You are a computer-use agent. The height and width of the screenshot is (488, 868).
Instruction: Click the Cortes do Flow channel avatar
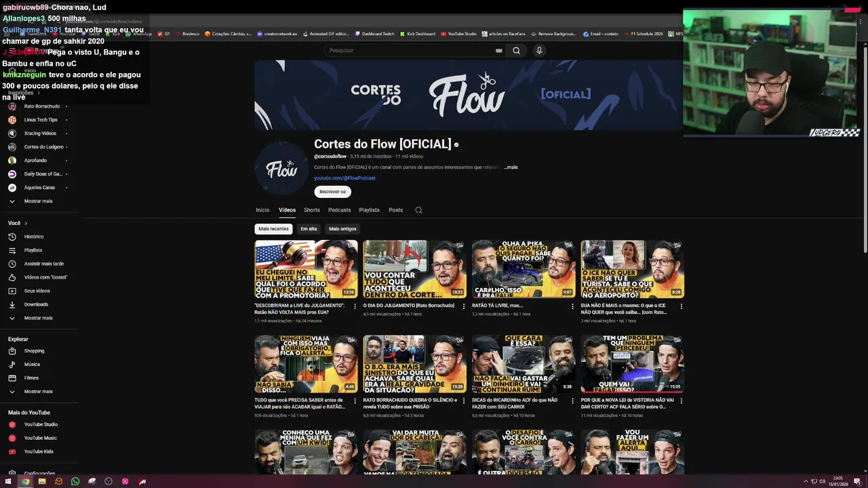pos(281,169)
